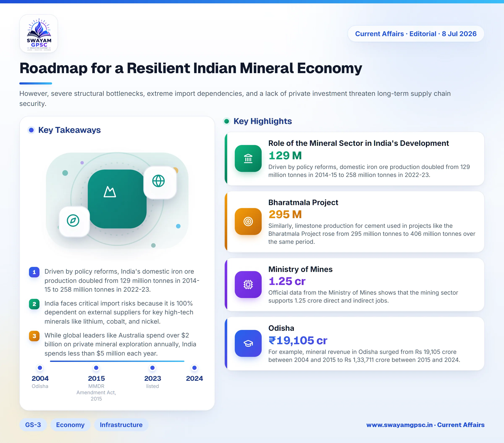Click the Odisha mineral revenue description text
The height and width of the screenshot is (443, 504).
coord(364,356)
